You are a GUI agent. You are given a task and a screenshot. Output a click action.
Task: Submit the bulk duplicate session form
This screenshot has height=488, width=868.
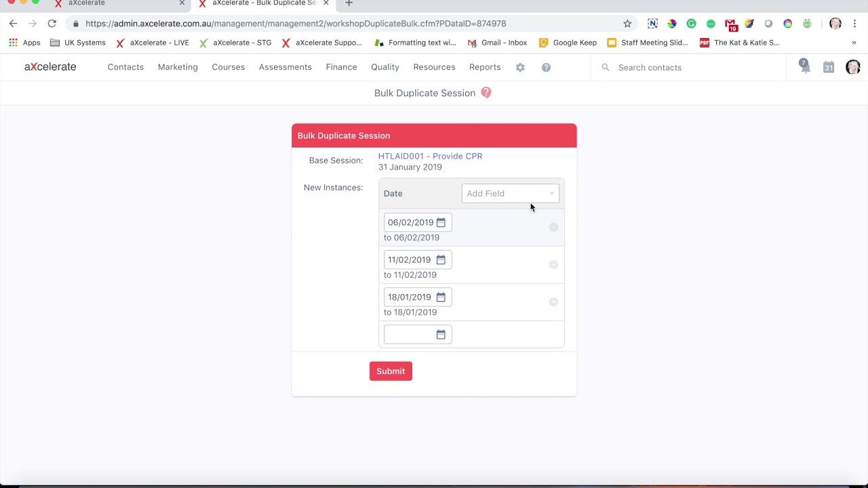click(x=391, y=371)
